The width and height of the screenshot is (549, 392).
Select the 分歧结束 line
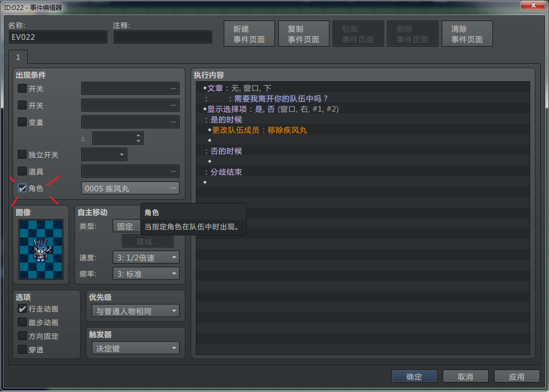363,172
